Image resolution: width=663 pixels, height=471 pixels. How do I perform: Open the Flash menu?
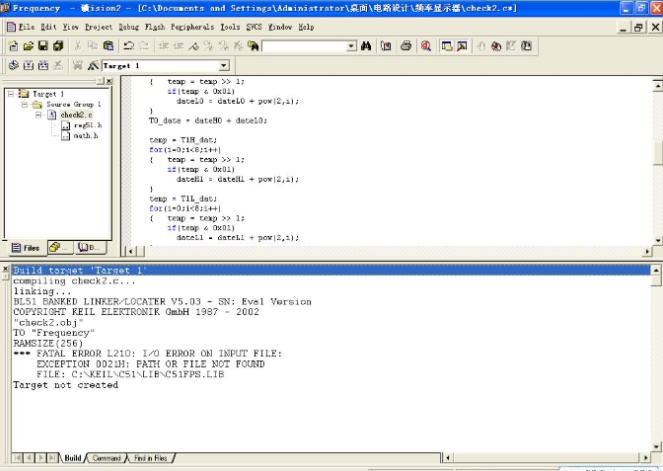click(x=155, y=27)
